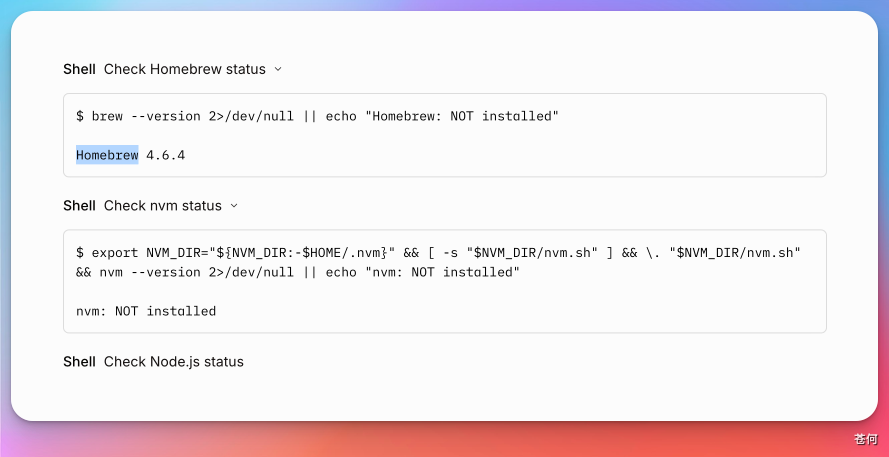Image resolution: width=889 pixels, height=457 pixels.
Task: Collapse the Check nvm status chevron
Action: [234, 206]
